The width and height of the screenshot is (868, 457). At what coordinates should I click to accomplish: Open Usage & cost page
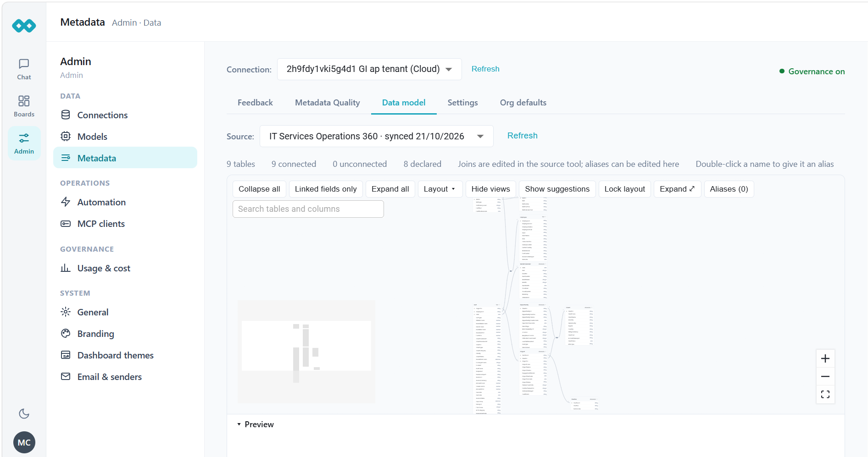[125, 268]
